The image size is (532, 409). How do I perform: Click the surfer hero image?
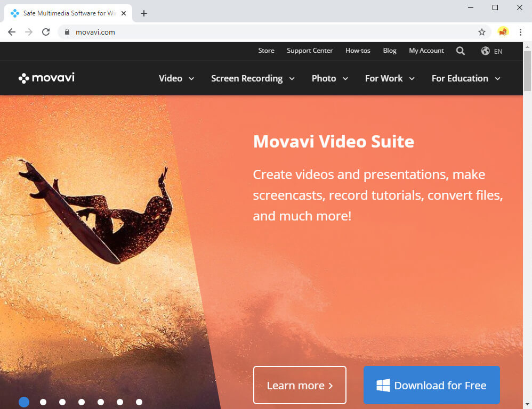[x=96, y=212]
